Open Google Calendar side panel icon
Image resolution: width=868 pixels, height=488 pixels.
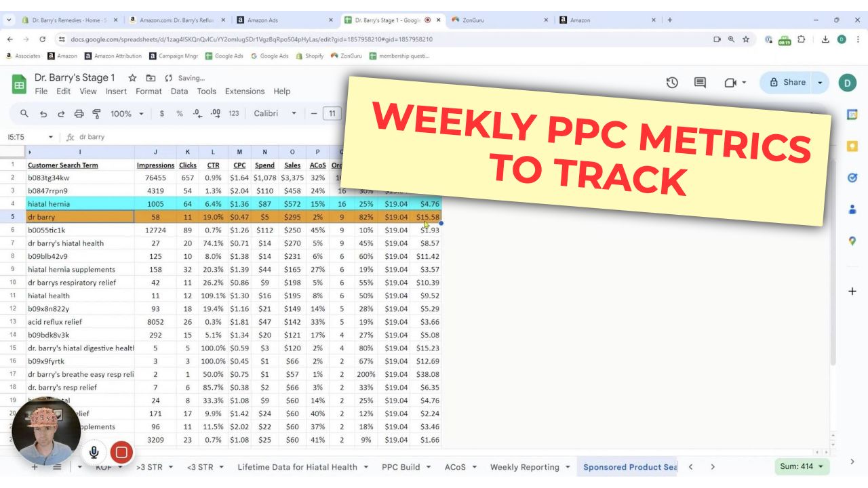[x=852, y=115]
